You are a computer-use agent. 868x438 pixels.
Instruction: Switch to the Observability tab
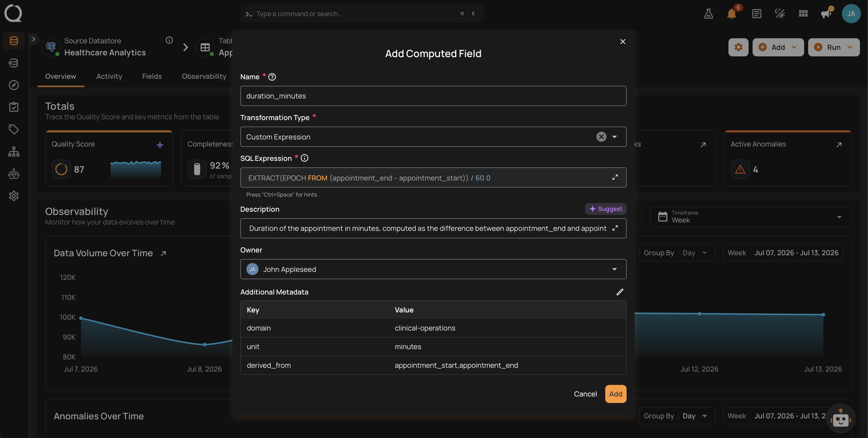point(204,77)
